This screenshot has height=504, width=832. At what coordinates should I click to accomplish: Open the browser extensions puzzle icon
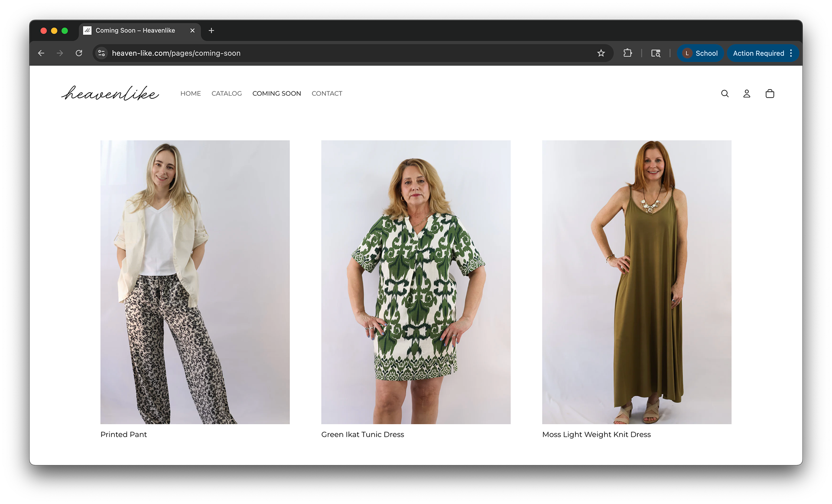627,53
